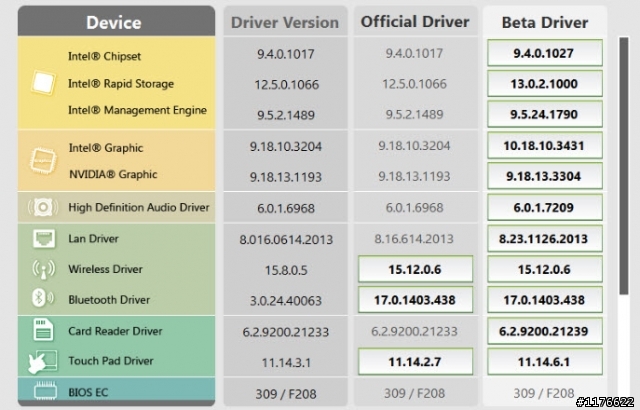Install NVIDIA Graphic beta 9.18.13.3304
Screen dimensions: 640x410
[544, 176]
